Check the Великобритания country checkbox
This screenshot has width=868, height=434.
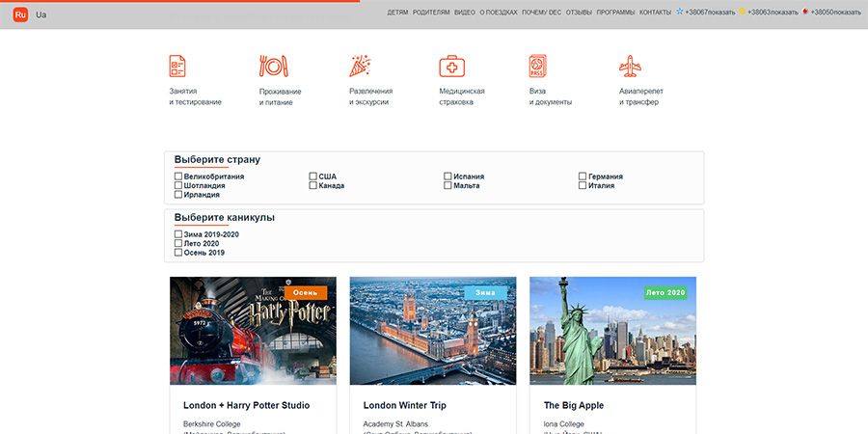(x=178, y=176)
